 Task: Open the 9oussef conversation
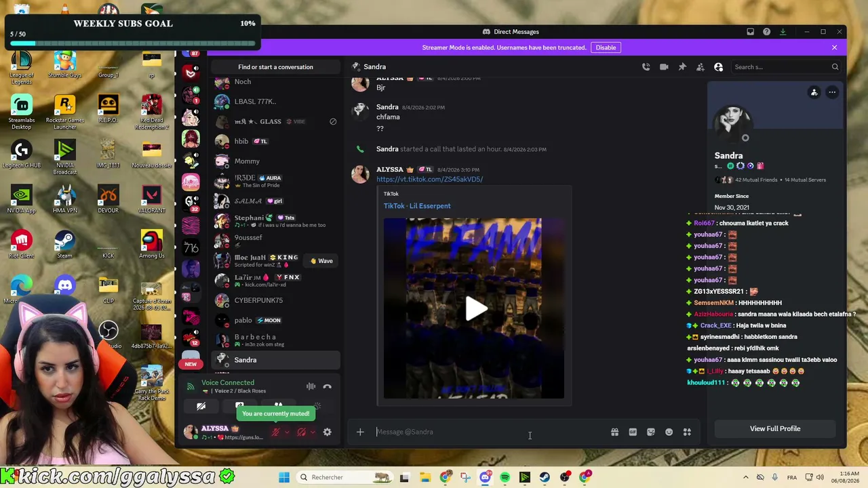tap(275, 241)
